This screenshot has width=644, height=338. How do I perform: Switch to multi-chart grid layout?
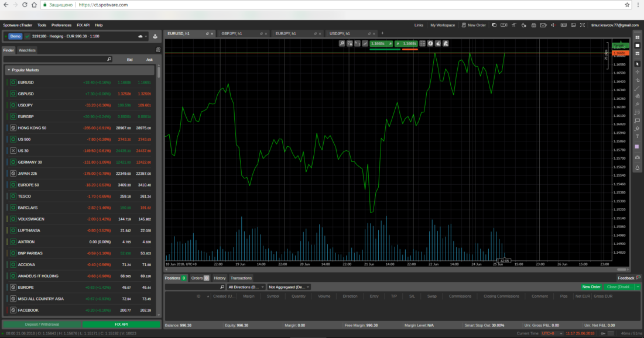[x=637, y=37]
